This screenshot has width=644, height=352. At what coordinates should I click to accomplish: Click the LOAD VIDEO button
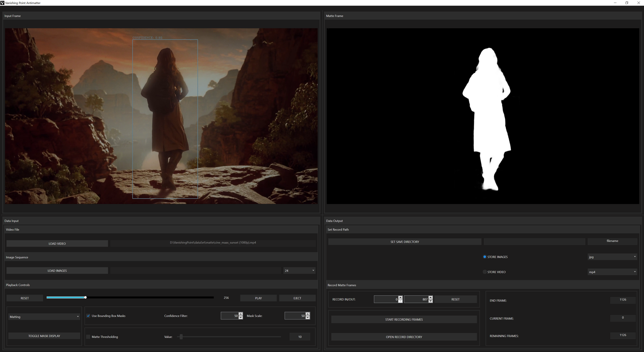point(57,244)
